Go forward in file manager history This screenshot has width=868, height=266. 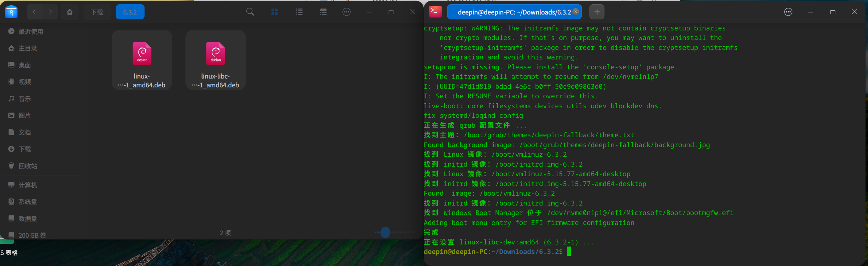[x=51, y=12]
